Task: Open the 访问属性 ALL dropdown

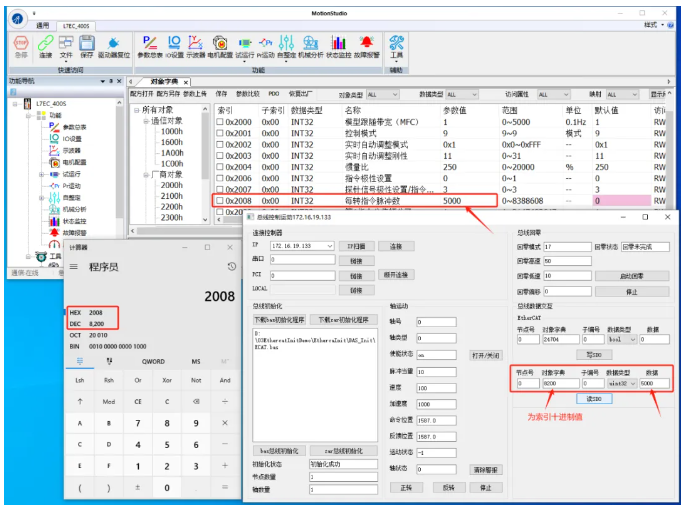Action: (553, 94)
